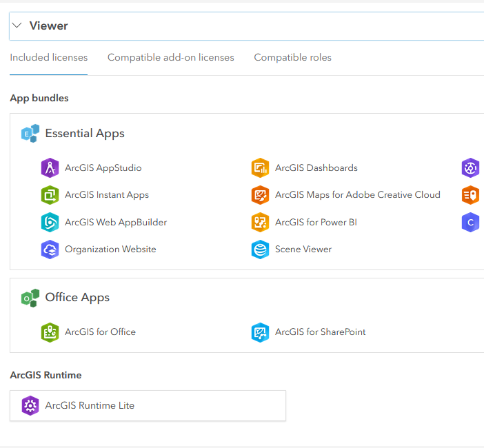484x448 pixels.
Task: Click the Essential Apps bundle icon
Action: tap(30, 134)
